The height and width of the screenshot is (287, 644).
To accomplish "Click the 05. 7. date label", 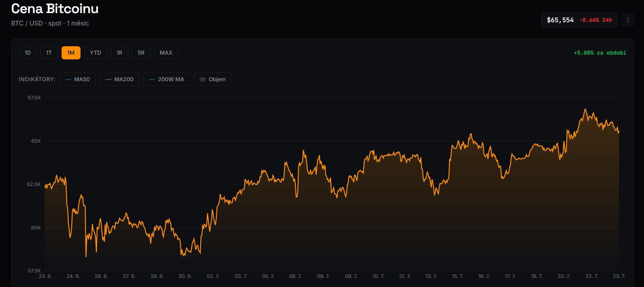I will pos(268,276).
